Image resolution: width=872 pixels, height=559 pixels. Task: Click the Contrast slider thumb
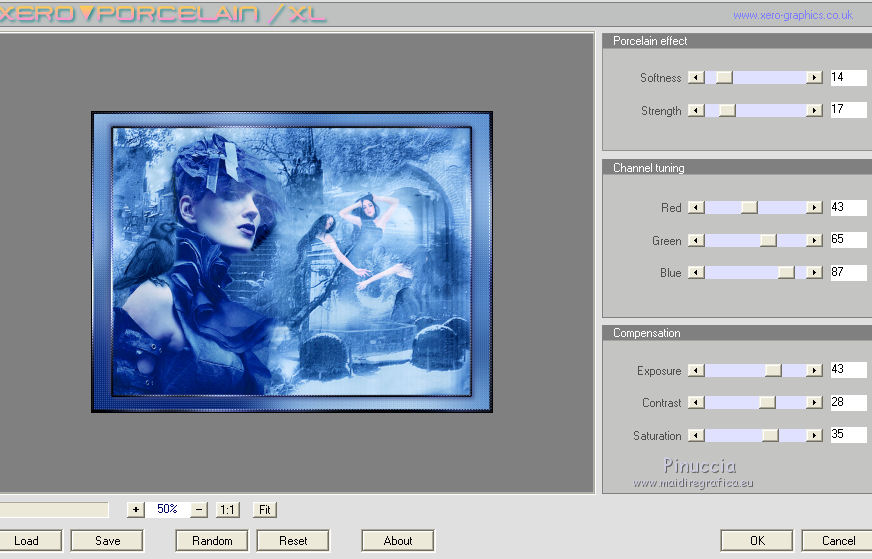[767, 403]
